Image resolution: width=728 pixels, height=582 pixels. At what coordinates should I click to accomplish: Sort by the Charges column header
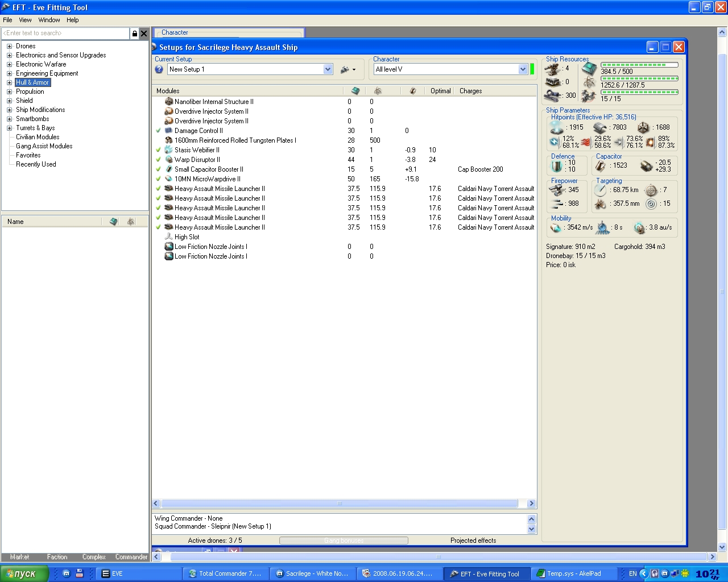tap(470, 91)
